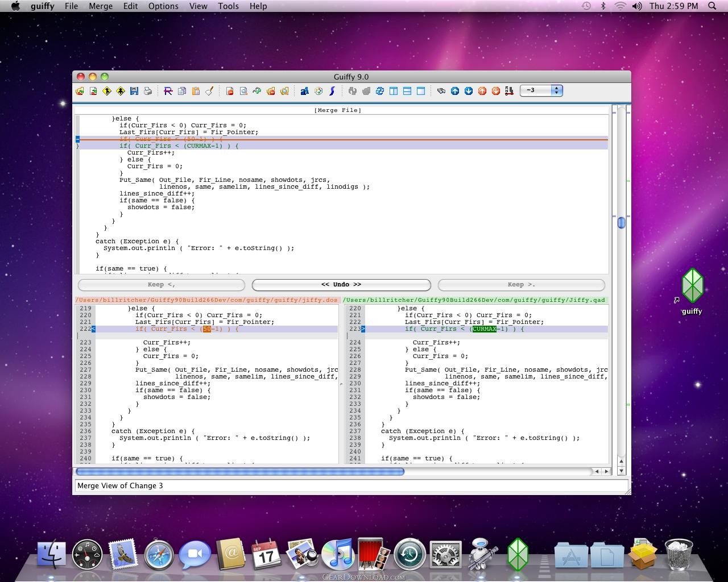Click the orange up-arrow previous conflict icon
The image size is (728, 582).
point(482,91)
